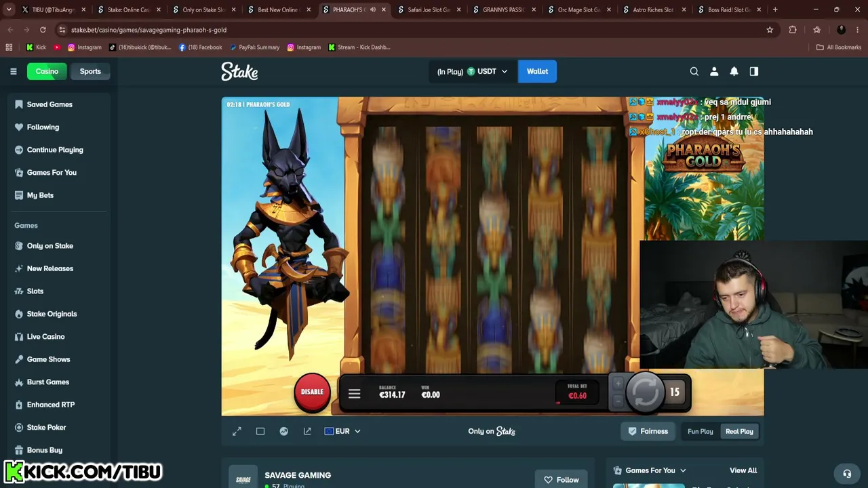Open Following in the sidebar

click(43, 127)
